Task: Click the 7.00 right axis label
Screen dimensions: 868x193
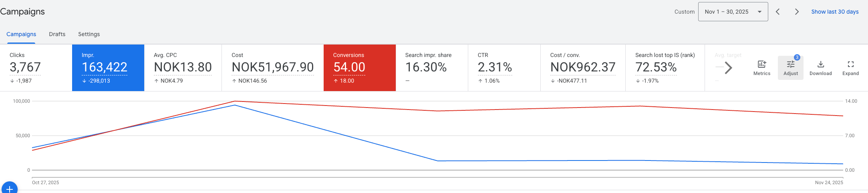Action: 850,136
